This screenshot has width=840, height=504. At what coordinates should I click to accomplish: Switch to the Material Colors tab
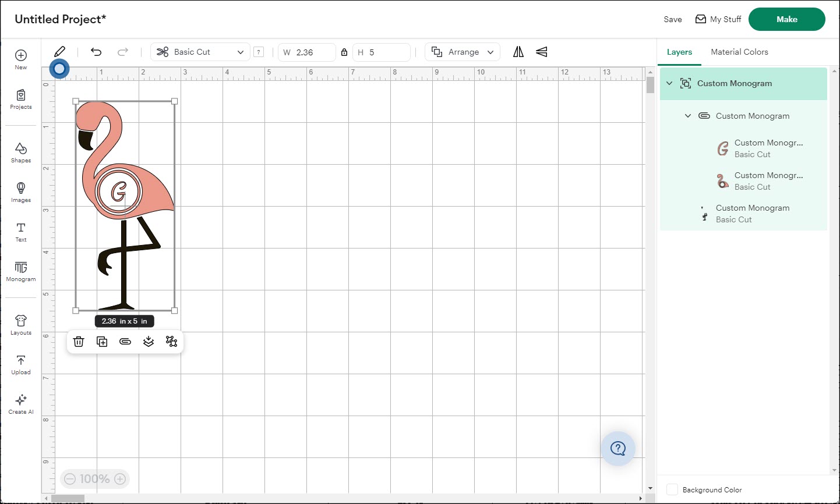pyautogui.click(x=739, y=52)
